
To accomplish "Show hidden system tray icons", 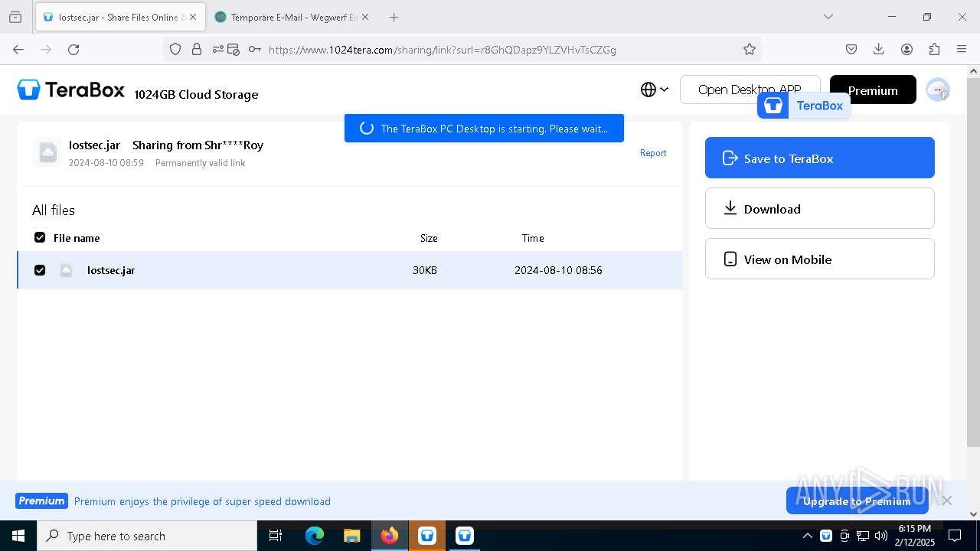I will pos(807,536).
